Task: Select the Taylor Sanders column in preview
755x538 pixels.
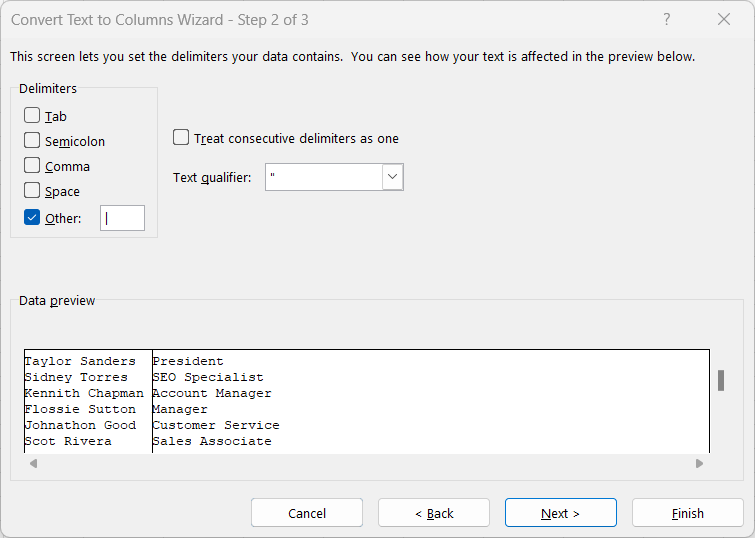Action: tap(87, 400)
